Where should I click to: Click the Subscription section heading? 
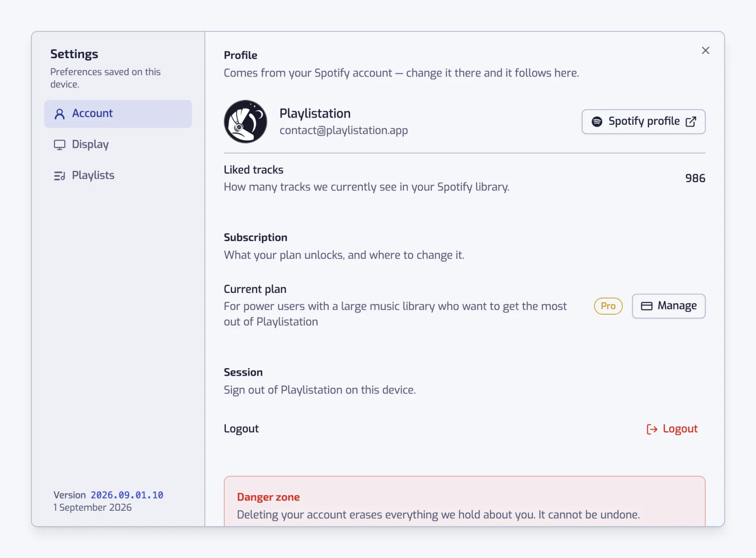pyautogui.click(x=256, y=237)
